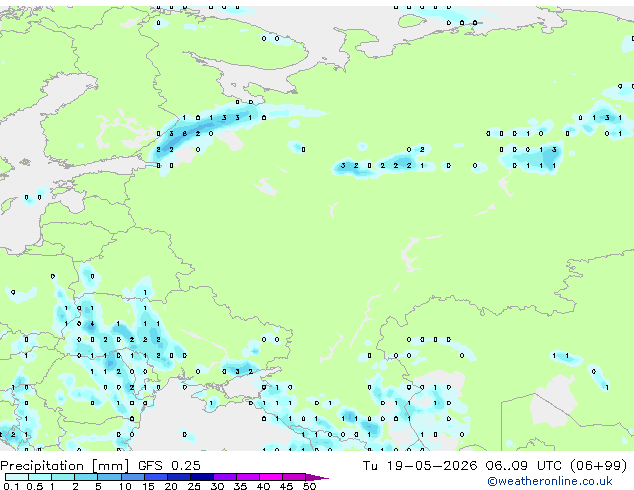Click the 25–30 mm darkest blue swatch

201,477
